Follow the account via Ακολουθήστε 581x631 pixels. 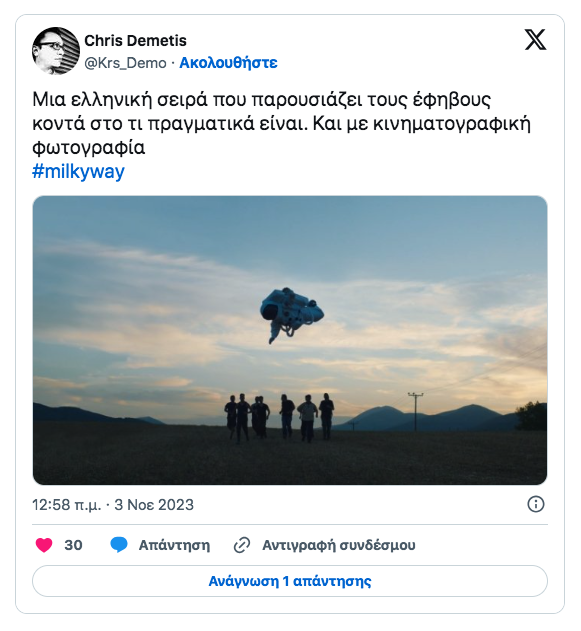(228, 63)
